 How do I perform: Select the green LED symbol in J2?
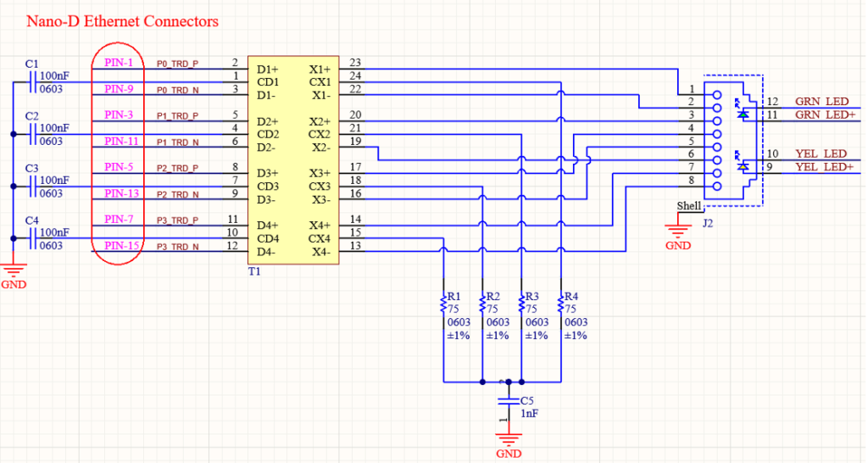pyautogui.click(x=743, y=114)
